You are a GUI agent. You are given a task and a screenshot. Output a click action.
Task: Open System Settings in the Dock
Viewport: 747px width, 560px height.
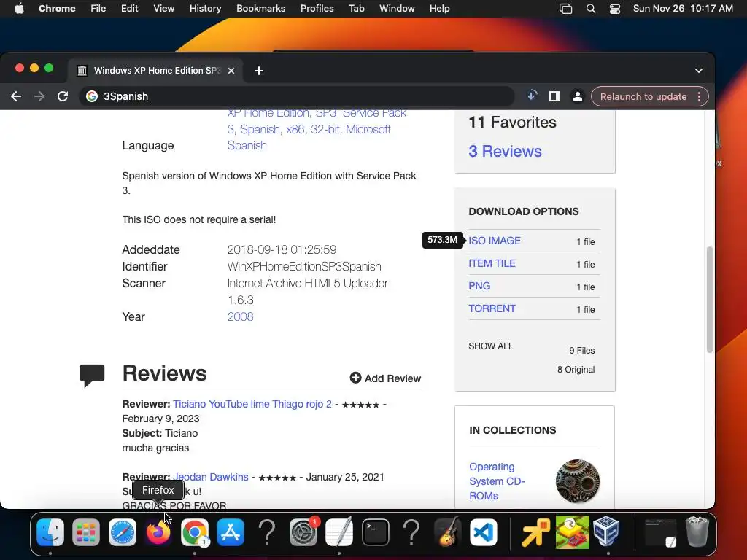tap(303, 532)
